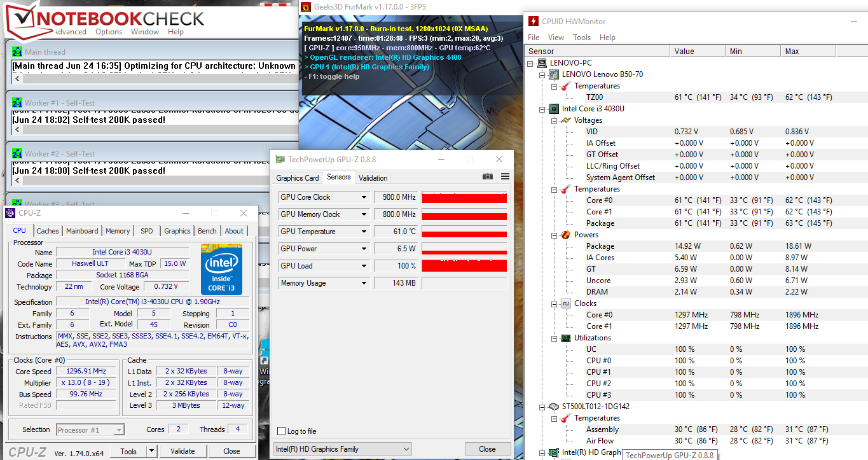This screenshot has height=460, width=868.
Task: Collapse the Utilizations tree node
Action: click(554, 338)
